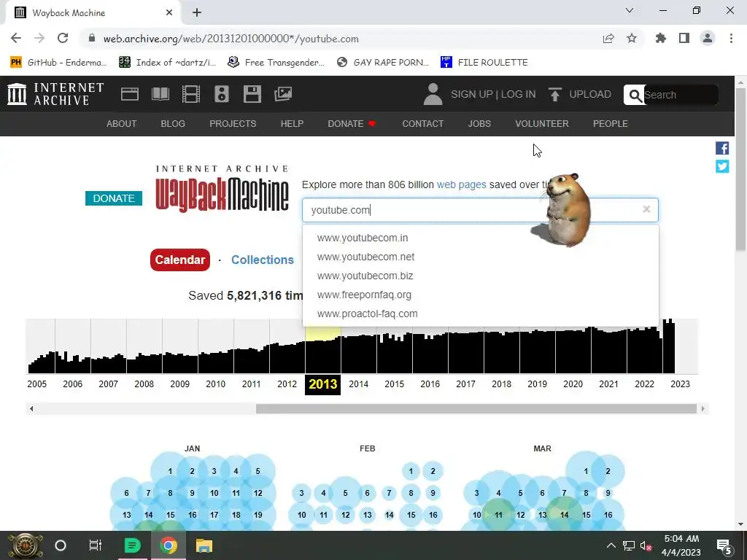Screen dimensions: 747x560
Task: Open the Internet Archive home logo
Action: point(55,94)
